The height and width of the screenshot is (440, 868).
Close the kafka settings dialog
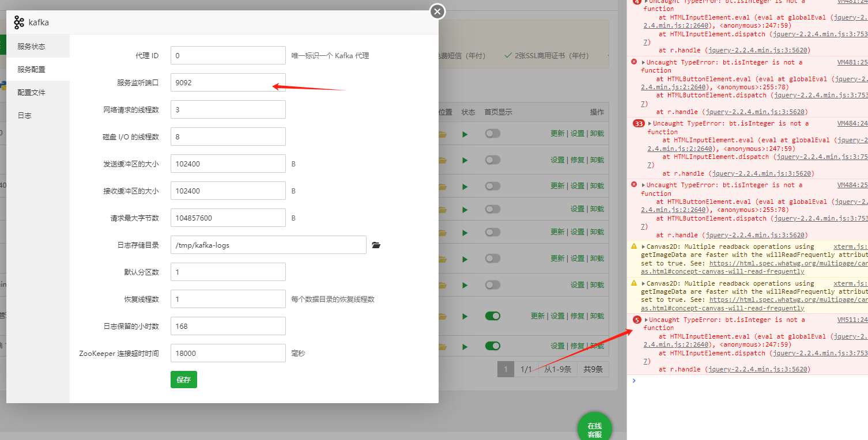pyautogui.click(x=437, y=11)
